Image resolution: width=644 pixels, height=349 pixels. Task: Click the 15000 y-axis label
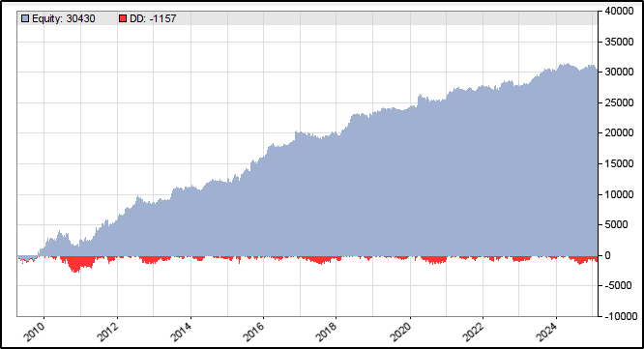coord(620,163)
